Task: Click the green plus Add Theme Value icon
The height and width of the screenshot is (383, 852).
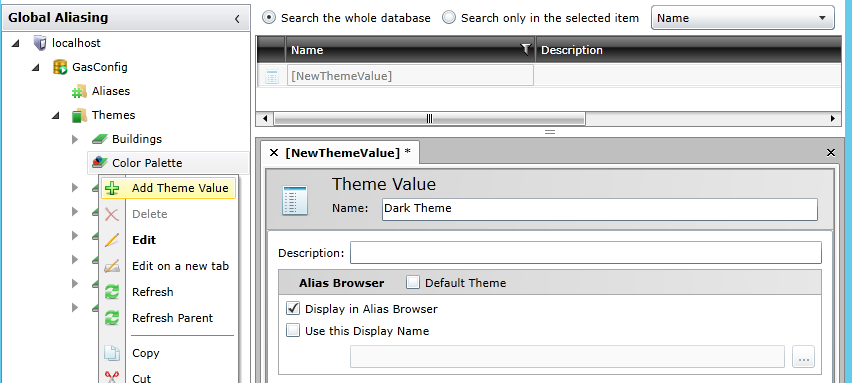Action: point(112,188)
